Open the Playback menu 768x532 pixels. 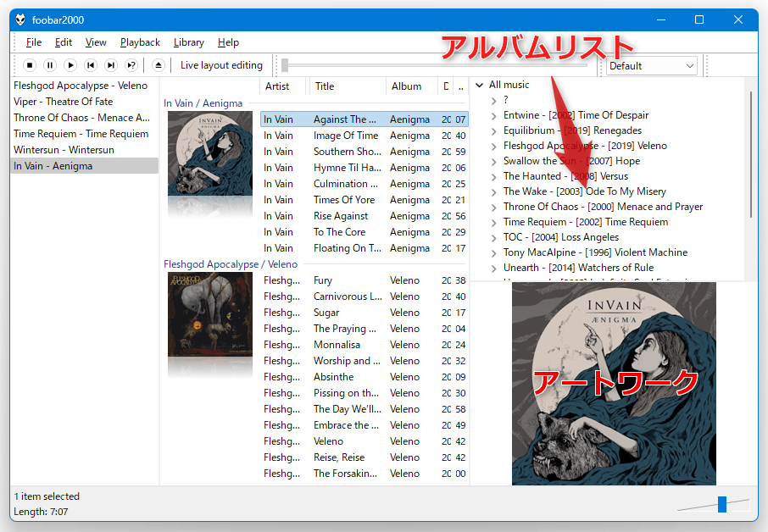point(140,42)
